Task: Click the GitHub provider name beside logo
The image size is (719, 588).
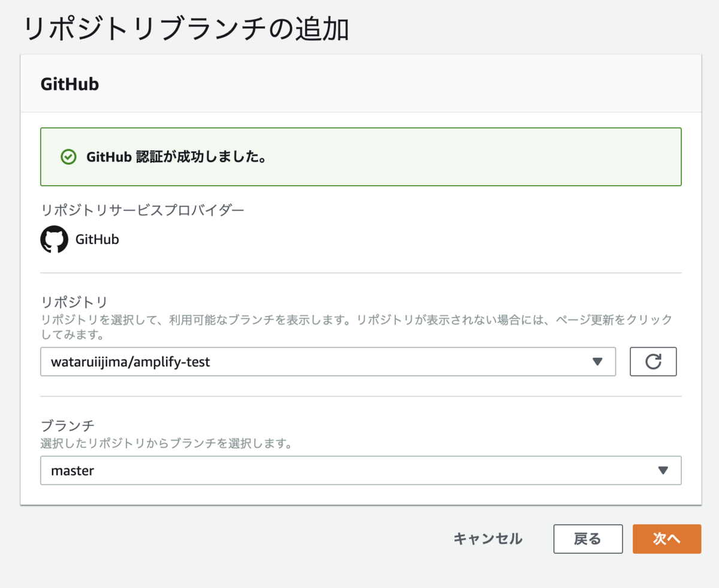Action: [97, 240]
